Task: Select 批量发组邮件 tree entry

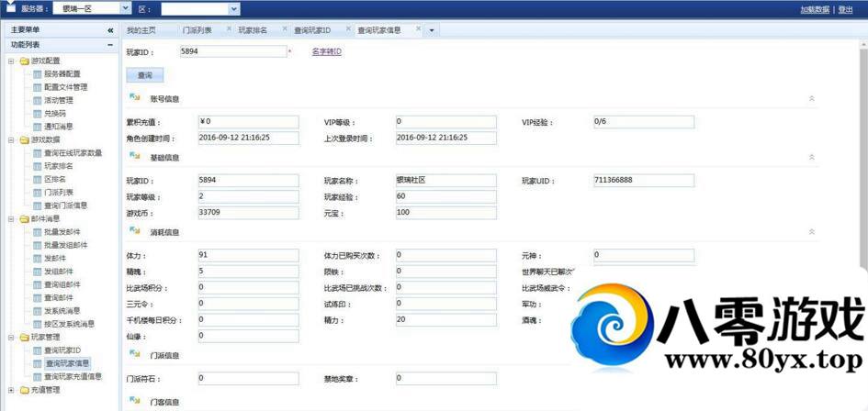Action: pos(66,245)
